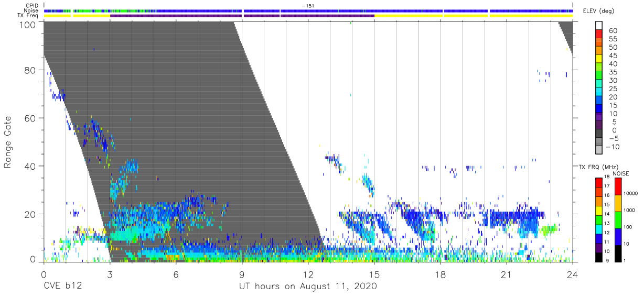Pick the red 17–18 swatch of TX FRQ colorbar
644x297 pixels.
[x=599, y=182]
